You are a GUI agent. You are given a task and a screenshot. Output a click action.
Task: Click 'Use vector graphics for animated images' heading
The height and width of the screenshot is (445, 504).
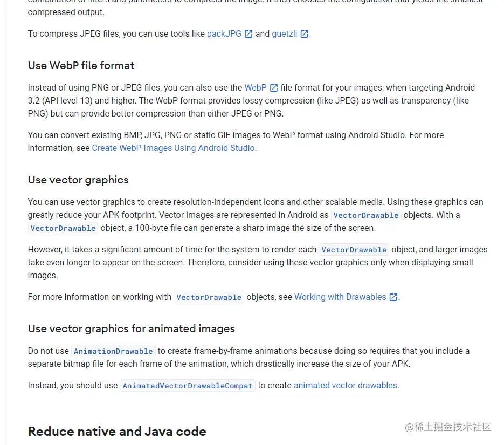(x=132, y=328)
